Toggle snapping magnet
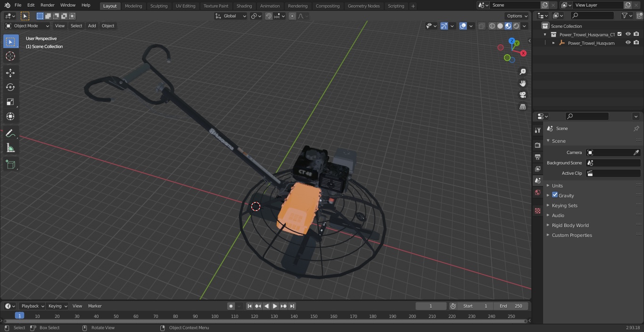Image resolution: width=644 pixels, height=332 pixels. pos(269,16)
